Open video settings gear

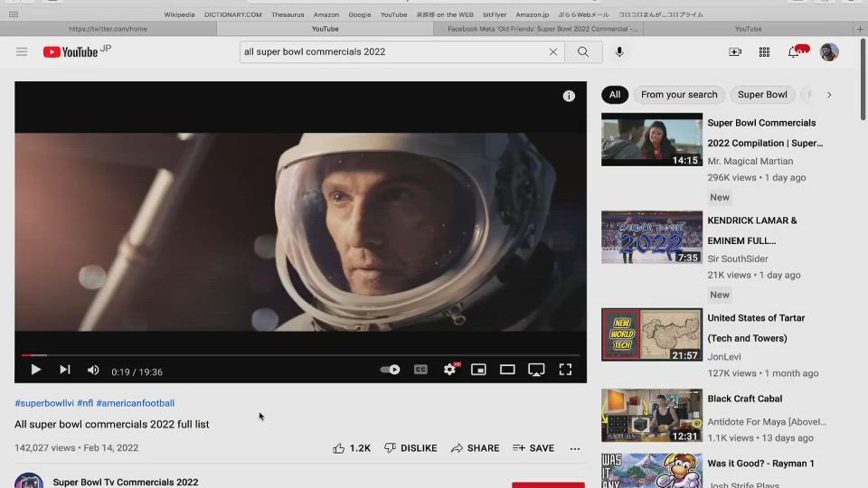click(449, 370)
